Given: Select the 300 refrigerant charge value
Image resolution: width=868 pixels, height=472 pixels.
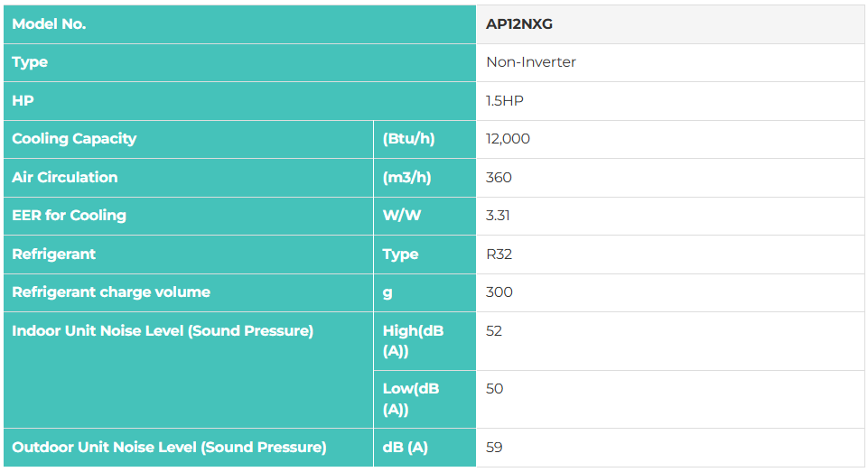Looking at the screenshot, I should click(499, 292).
